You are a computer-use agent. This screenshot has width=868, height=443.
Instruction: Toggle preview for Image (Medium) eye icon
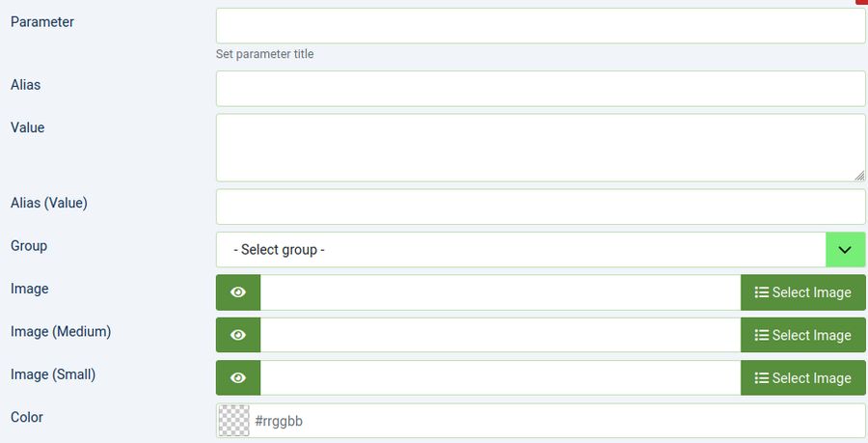click(x=238, y=335)
